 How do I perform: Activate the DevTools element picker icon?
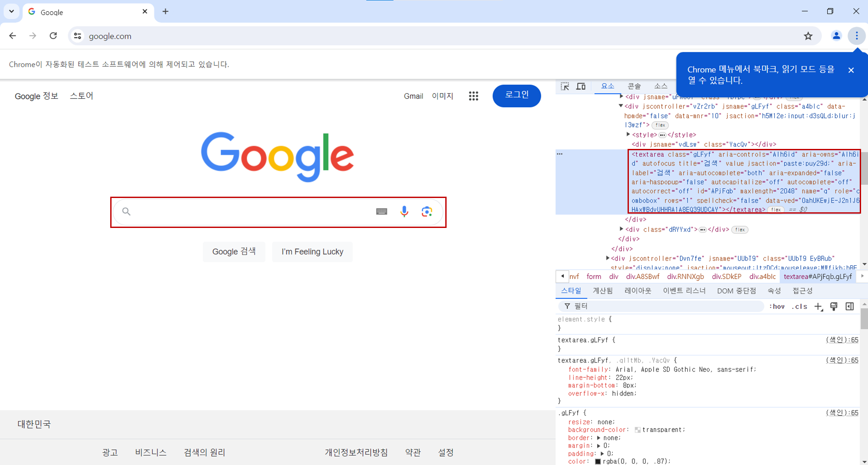(x=565, y=86)
